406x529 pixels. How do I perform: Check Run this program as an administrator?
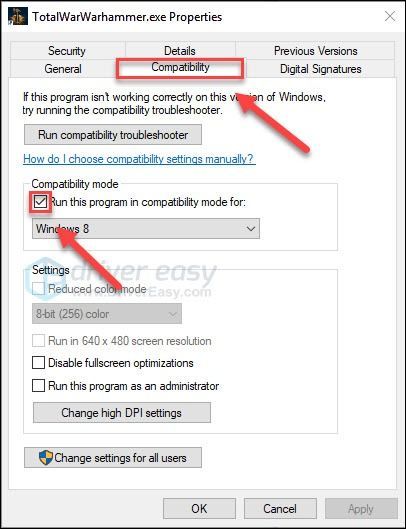click(x=38, y=386)
